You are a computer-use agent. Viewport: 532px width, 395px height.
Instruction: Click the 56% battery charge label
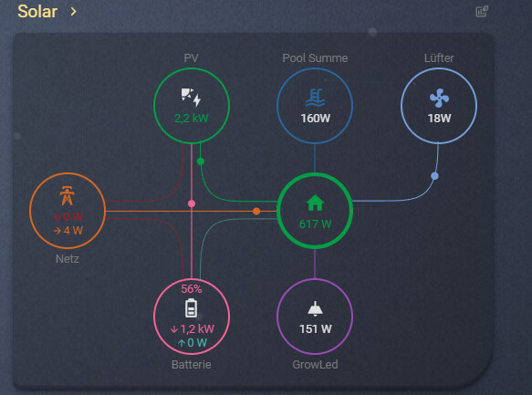tap(192, 289)
